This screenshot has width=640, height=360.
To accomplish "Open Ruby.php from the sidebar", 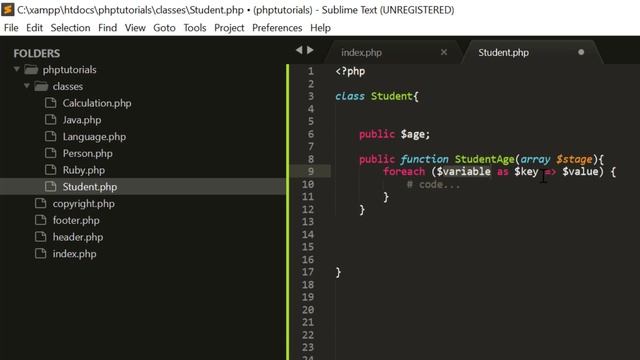I will click(84, 170).
